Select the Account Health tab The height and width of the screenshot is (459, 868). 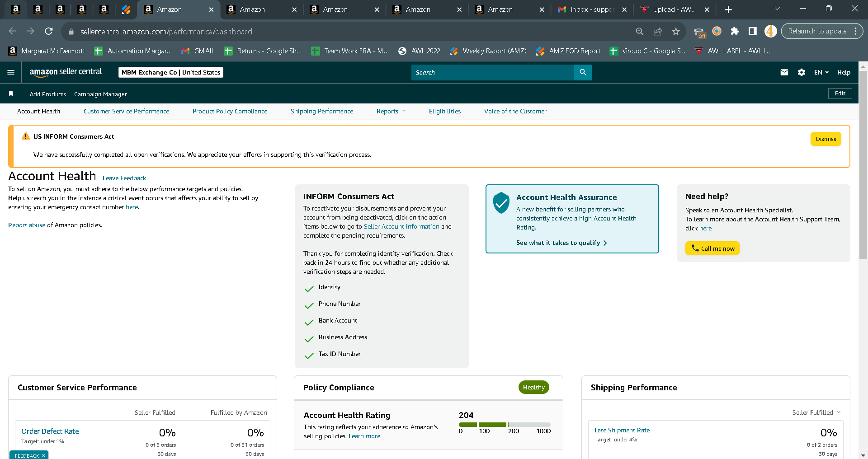[x=38, y=111]
